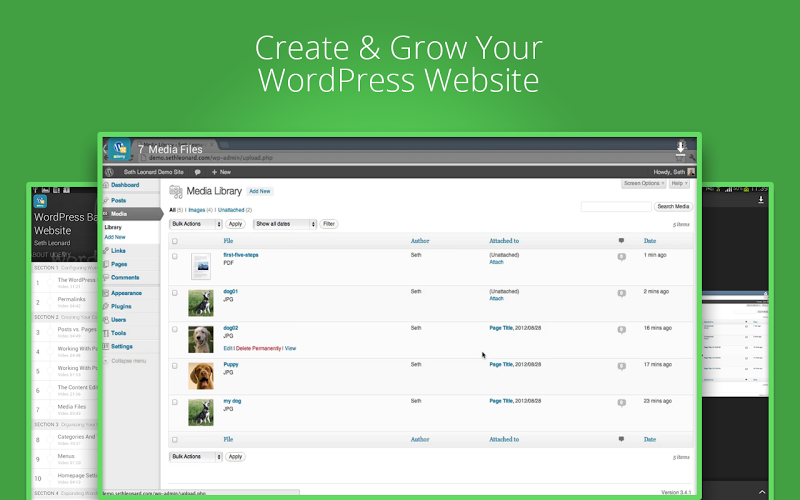
Task: Open the Howdy, Seth account menu
Action: tap(673, 172)
